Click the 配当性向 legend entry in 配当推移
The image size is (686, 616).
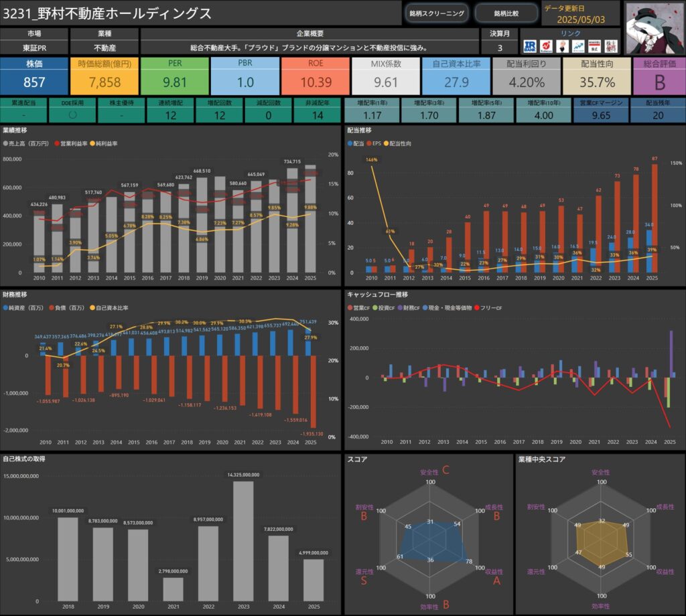click(398, 143)
